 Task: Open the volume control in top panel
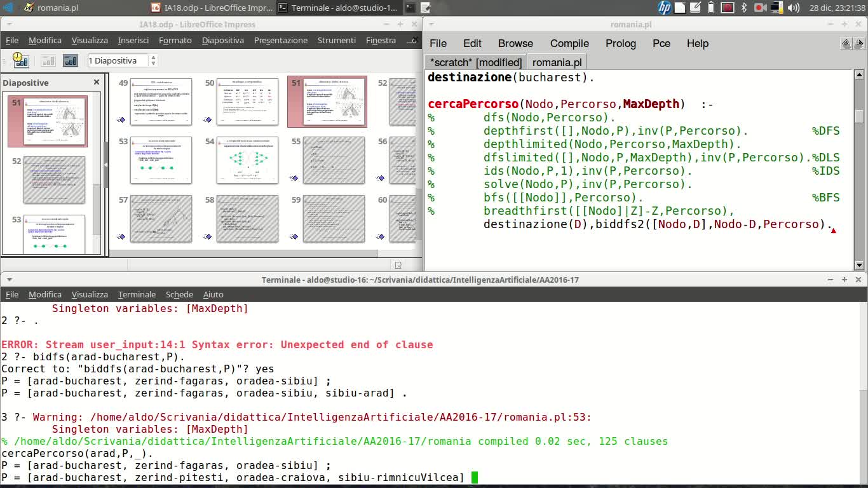point(794,8)
